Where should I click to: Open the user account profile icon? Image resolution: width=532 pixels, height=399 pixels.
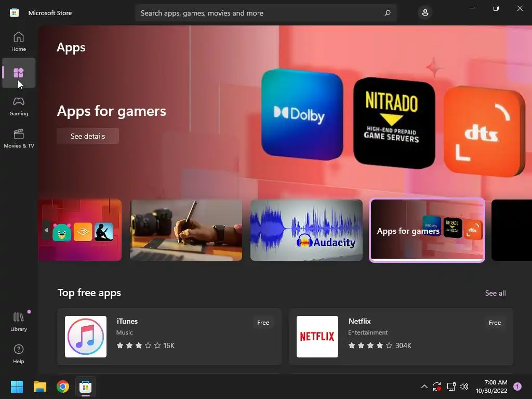(x=425, y=13)
